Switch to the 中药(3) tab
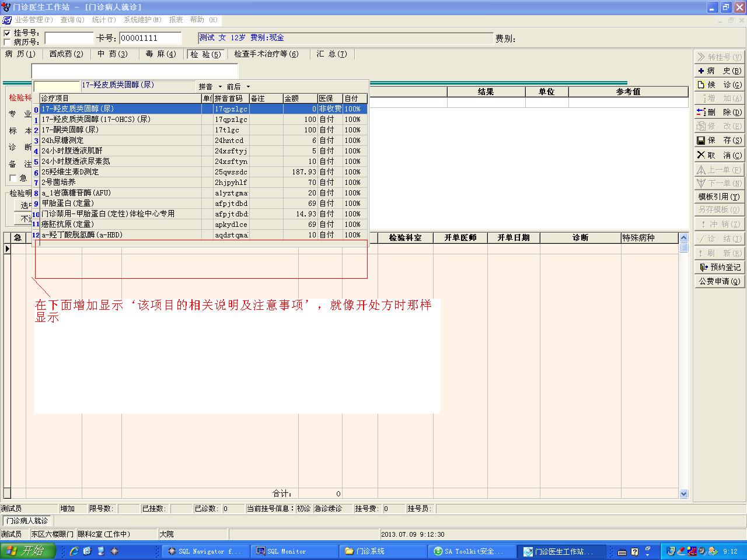Viewport: 747px width, 560px height. coord(113,54)
